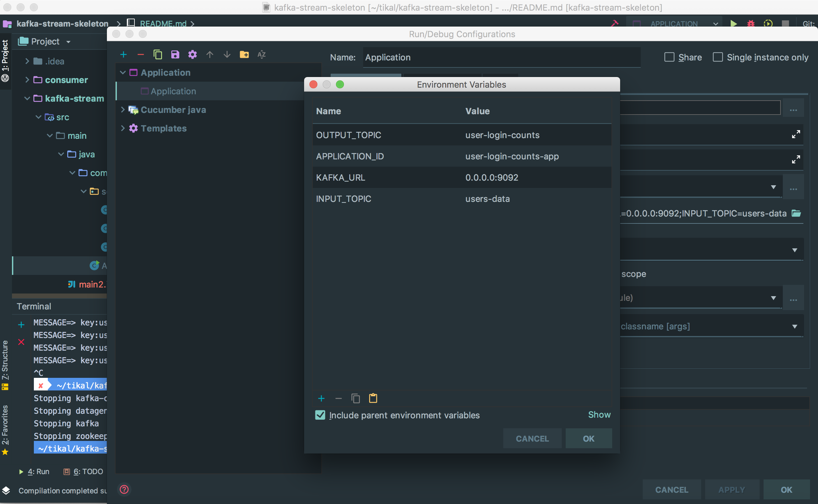Browse environment variables folder icon
This screenshot has width=818, height=504.
[x=796, y=213]
